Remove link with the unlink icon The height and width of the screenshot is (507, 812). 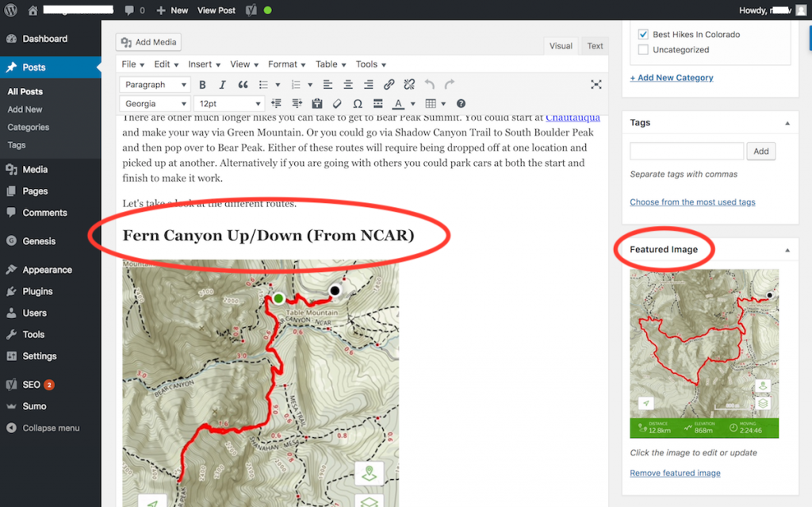[409, 84]
